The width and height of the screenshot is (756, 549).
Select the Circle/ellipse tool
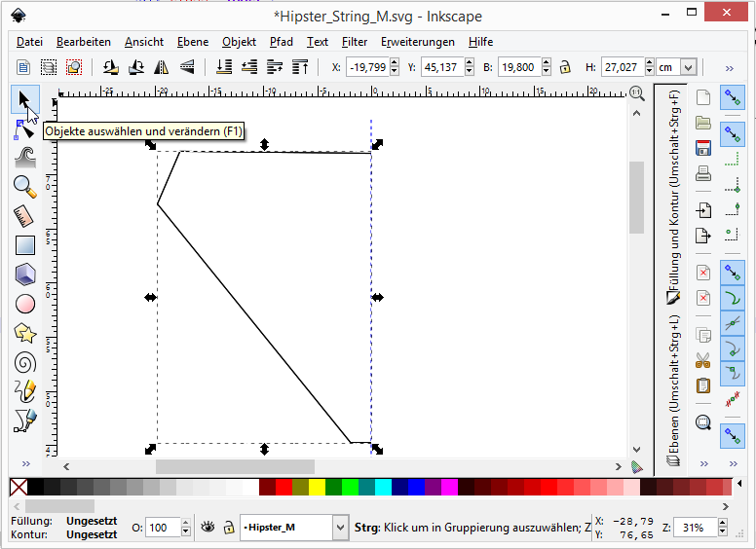25,304
